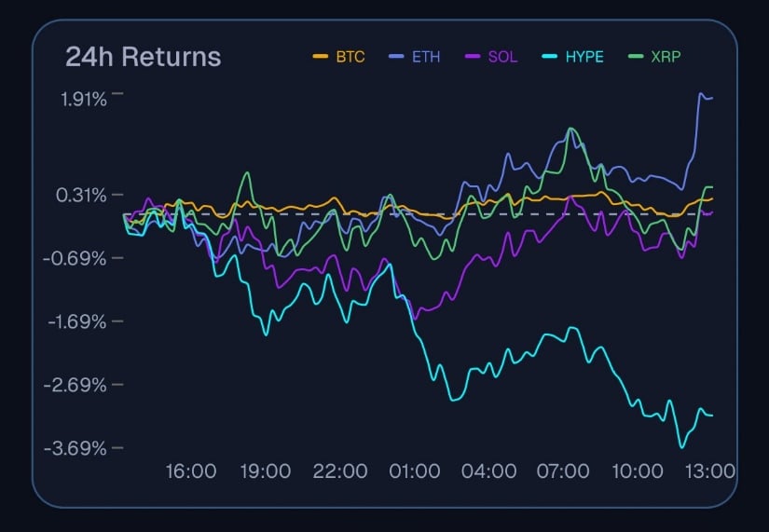Viewport: 769px width, 532px height.
Task: Click the 16:00 time axis label
Action: 191,471
